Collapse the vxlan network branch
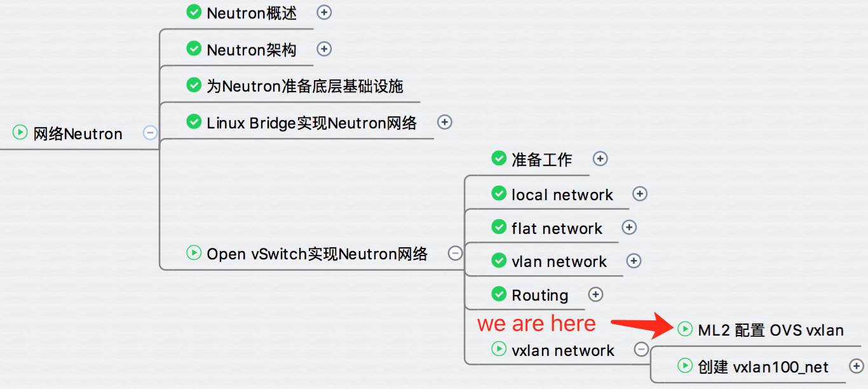 pos(641,349)
